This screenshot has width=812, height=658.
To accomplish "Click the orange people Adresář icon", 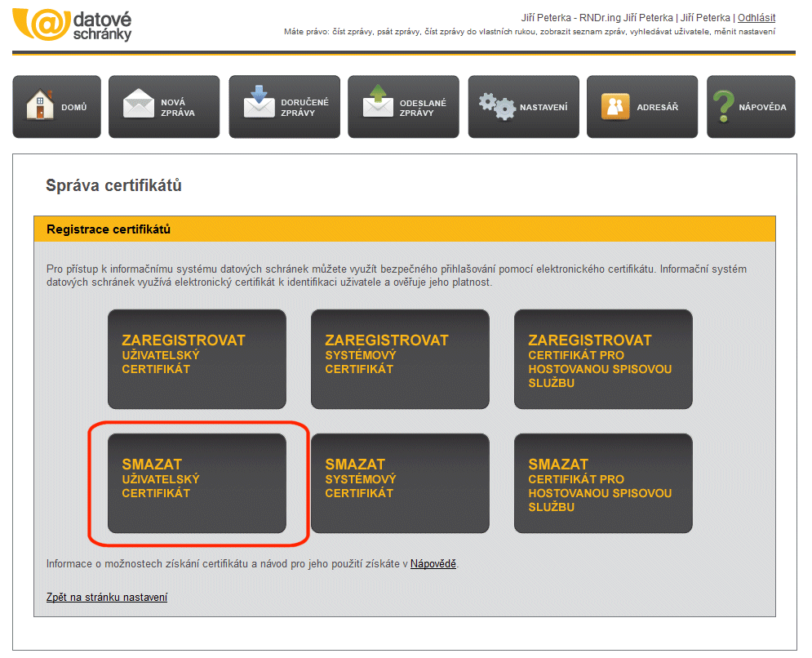I will (x=615, y=106).
